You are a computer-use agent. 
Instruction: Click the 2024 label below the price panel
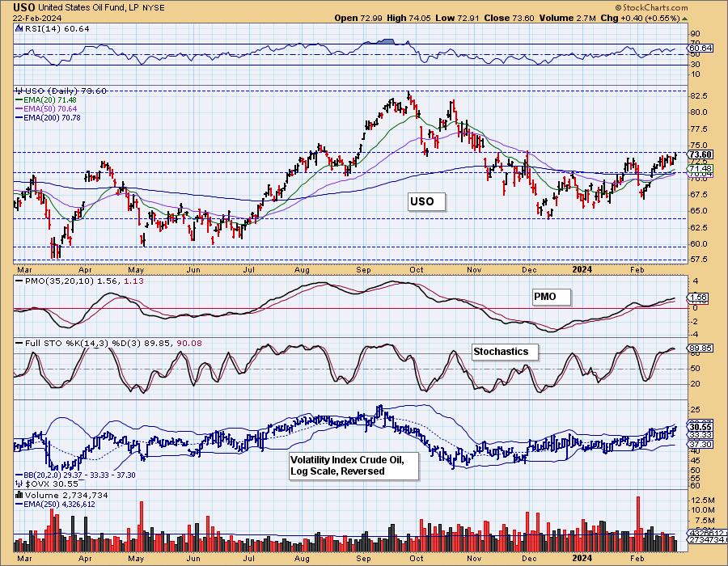click(x=582, y=269)
